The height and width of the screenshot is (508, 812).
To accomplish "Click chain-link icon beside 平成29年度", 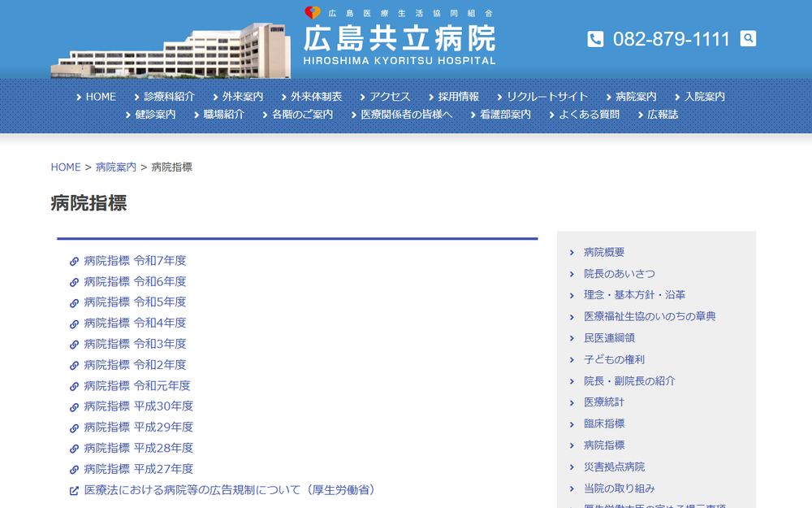I will pos(74,428).
